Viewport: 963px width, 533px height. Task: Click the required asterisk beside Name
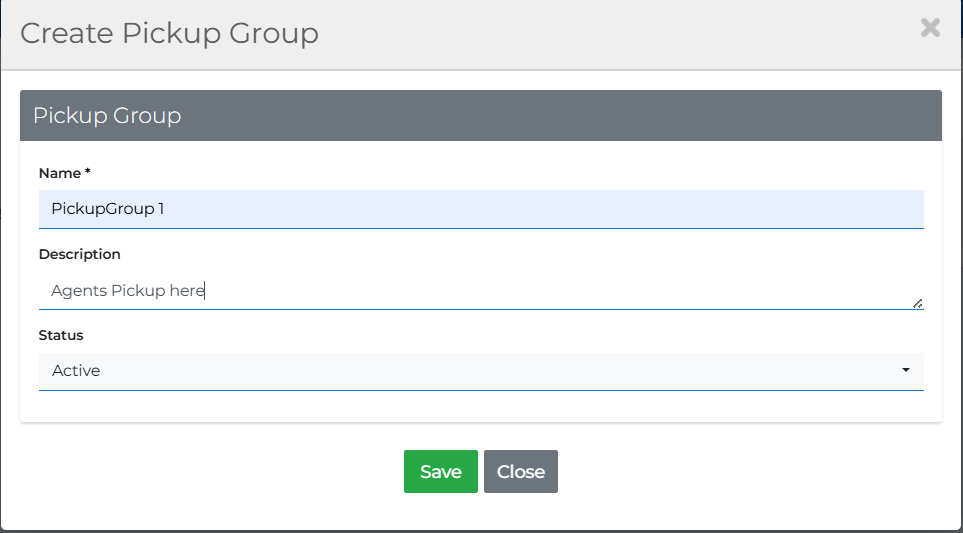[88, 173]
